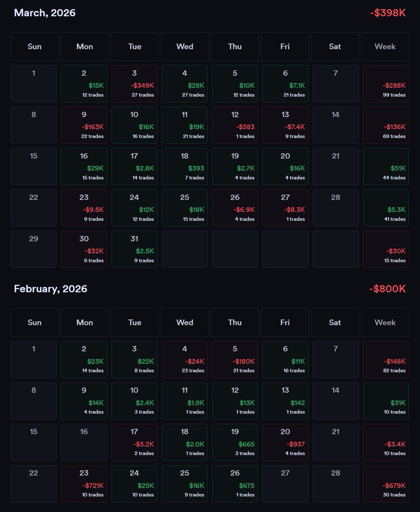Open February week summary -$148K, 82 trades
This screenshot has height=512, width=420.
coord(386,360)
